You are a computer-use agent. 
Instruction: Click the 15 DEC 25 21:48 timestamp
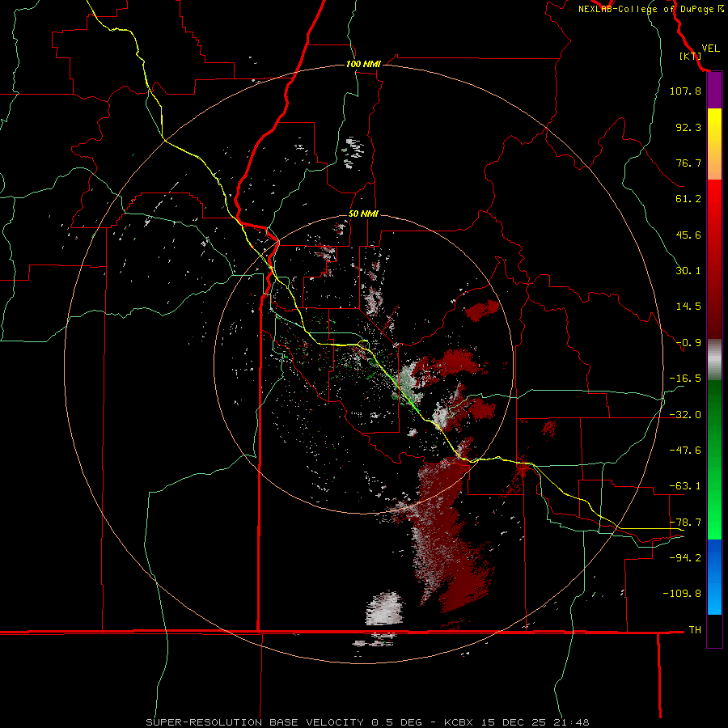click(535, 722)
